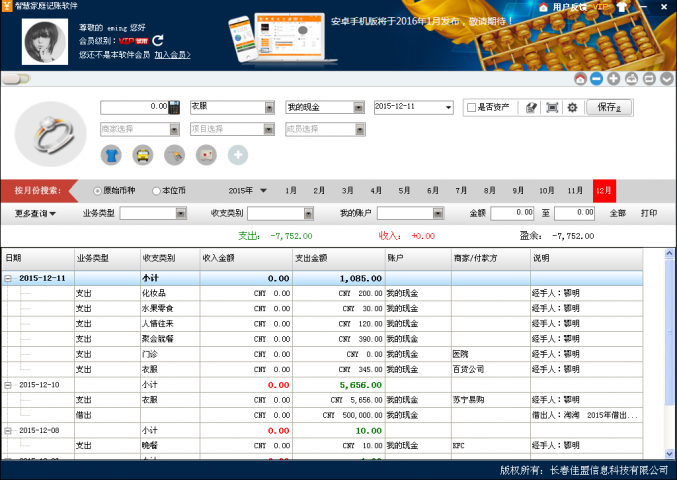This screenshot has height=480, width=677.
Task: Click the settings gear icon beside save
Action: (x=572, y=107)
